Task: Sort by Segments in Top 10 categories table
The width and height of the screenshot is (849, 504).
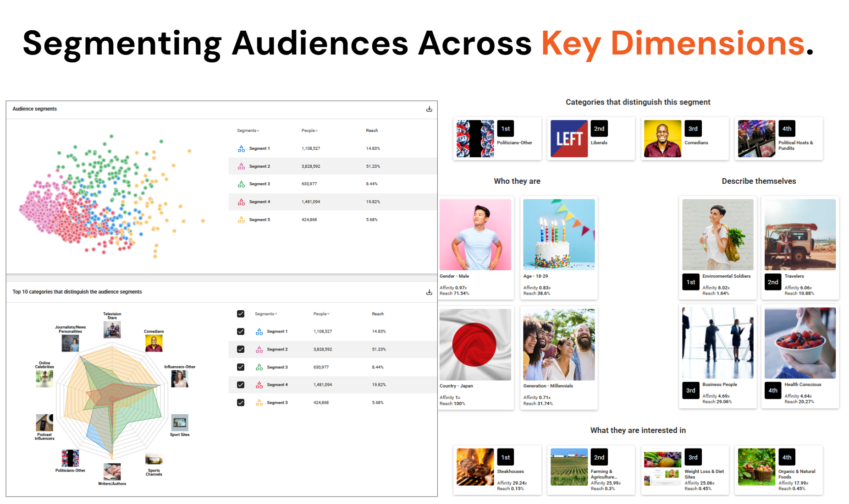Action: click(x=266, y=314)
